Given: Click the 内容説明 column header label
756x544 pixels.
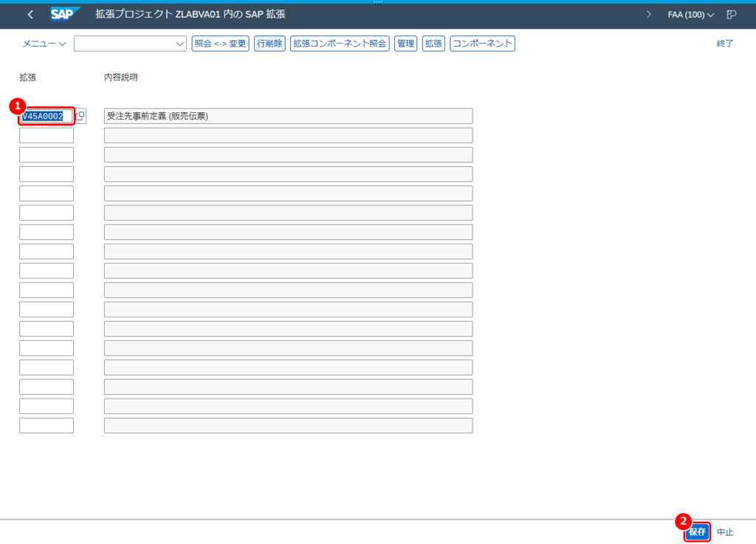Looking at the screenshot, I should [121, 77].
